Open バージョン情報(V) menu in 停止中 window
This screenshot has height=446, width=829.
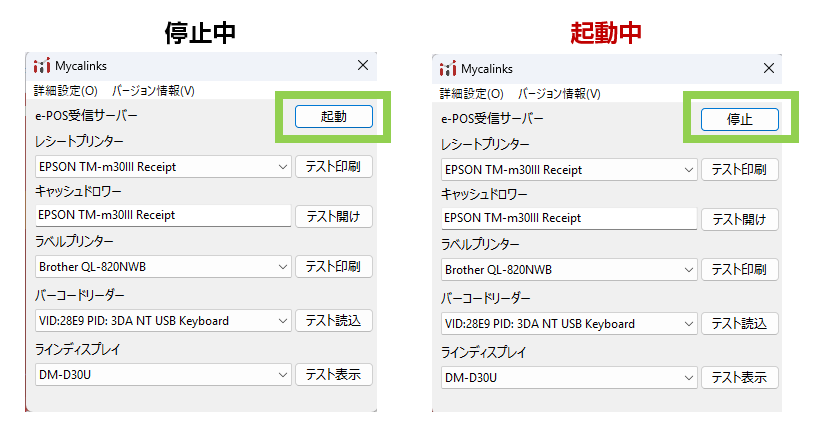153,91
